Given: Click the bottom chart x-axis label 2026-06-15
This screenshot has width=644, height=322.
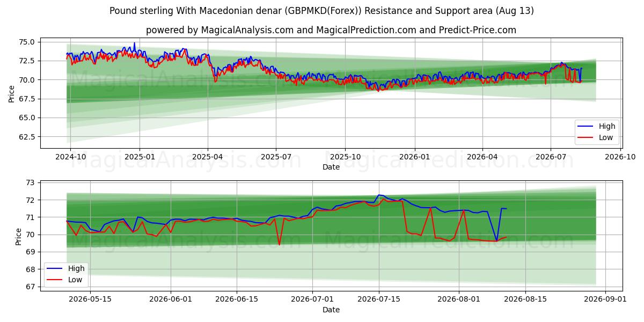Looking at the screenshot, I should click(237, 300).
